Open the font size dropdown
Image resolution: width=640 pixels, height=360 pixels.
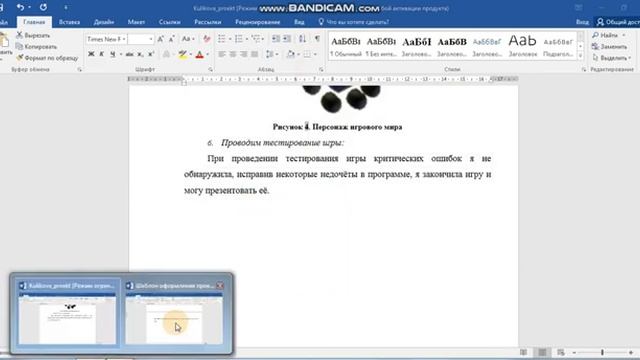pyautogui.click(x=151, y=39)
